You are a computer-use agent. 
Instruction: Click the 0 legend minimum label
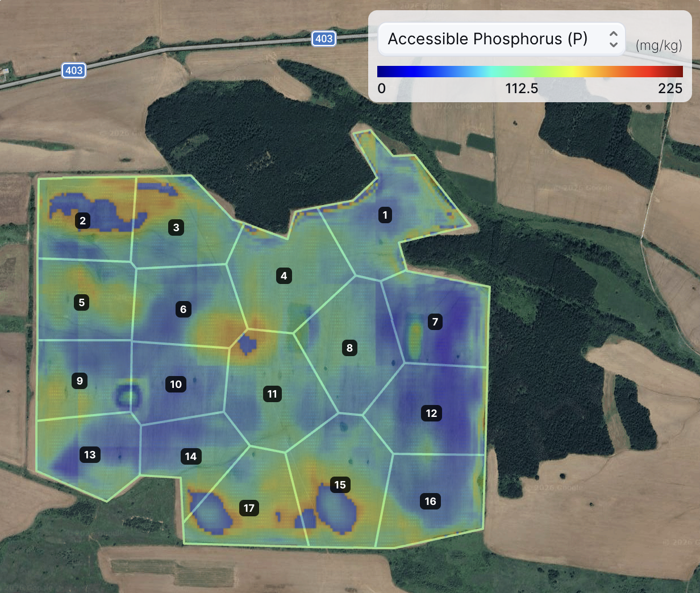382,89
